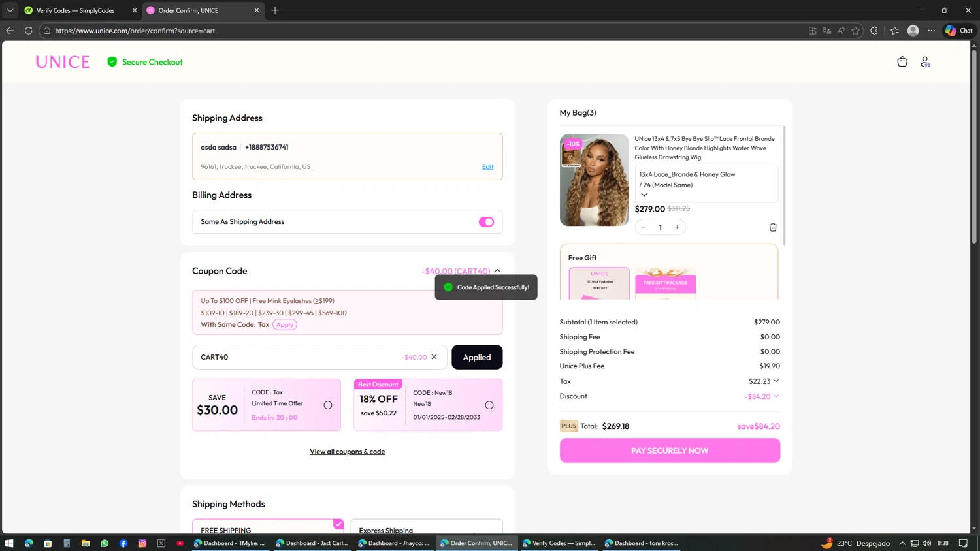Collapse the Coupon Code section chevron
980x551 pixels.
point(498,271)
